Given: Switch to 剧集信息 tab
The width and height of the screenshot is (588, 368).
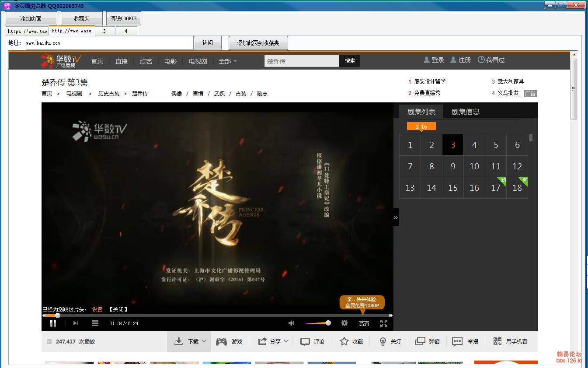Looking at the screenshot, I should pos(465,112).
